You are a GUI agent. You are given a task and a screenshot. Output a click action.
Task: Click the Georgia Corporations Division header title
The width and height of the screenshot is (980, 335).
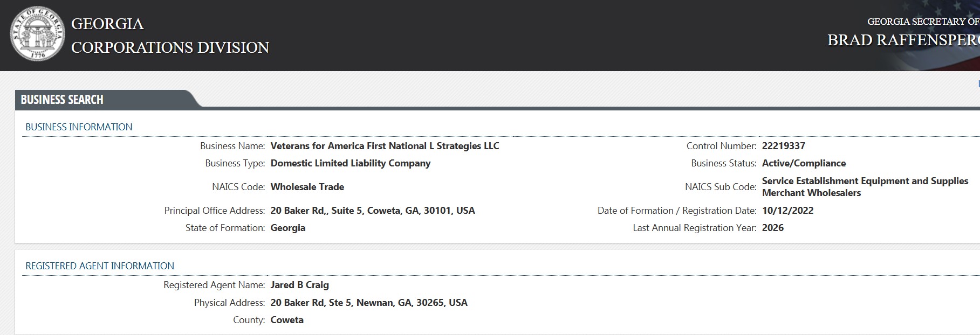[170, 36]
